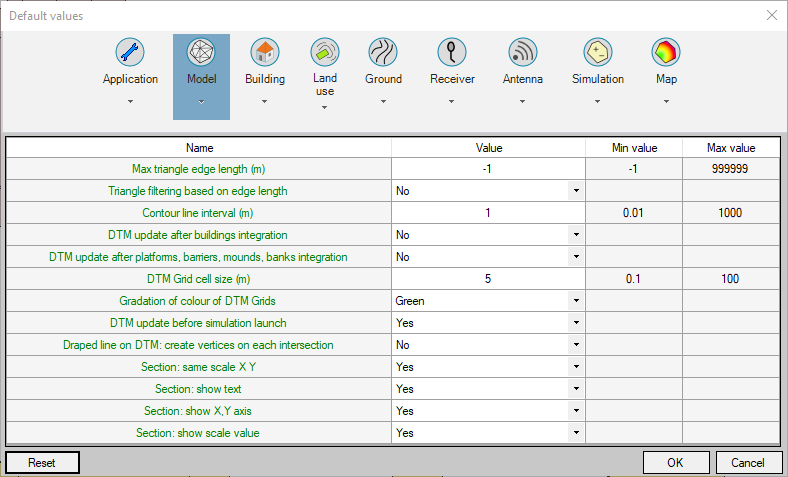
Task: Open Section: show X,Y axis dropdown
Action: [576, 411]
